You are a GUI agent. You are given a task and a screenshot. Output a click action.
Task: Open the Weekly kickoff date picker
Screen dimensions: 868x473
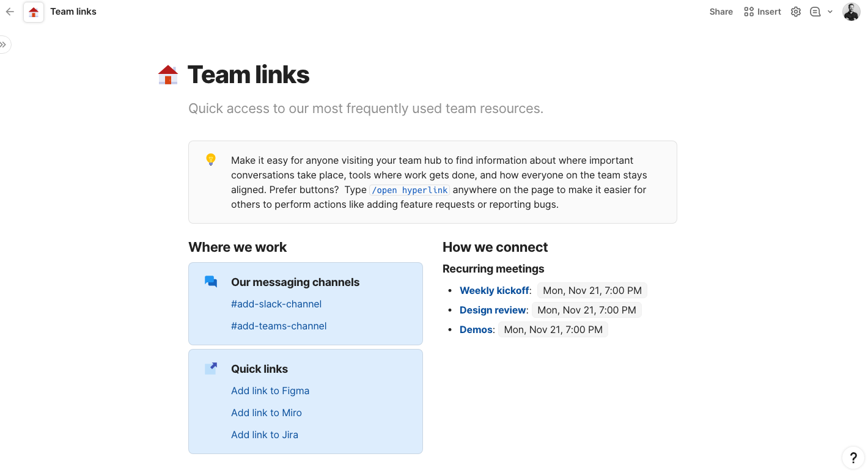(x=592, y=290)
